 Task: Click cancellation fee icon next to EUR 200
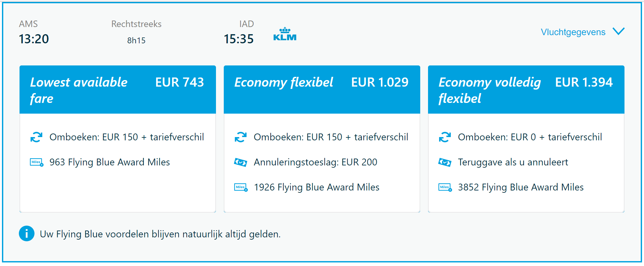click(241, 162)
